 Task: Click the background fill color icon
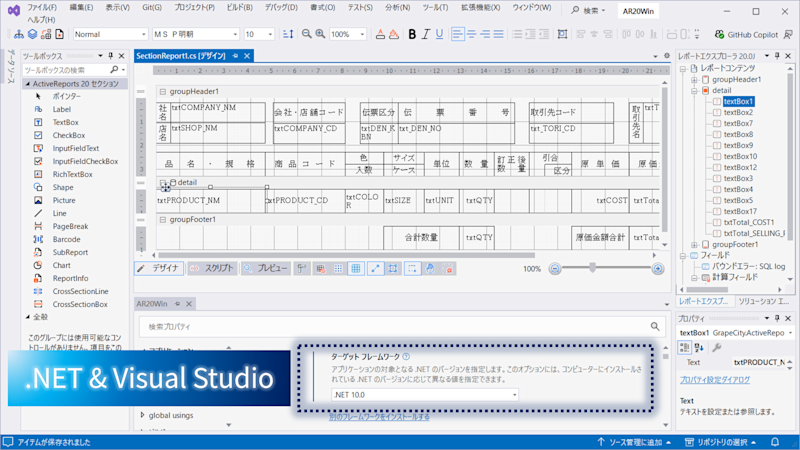[x=394, y=34]
